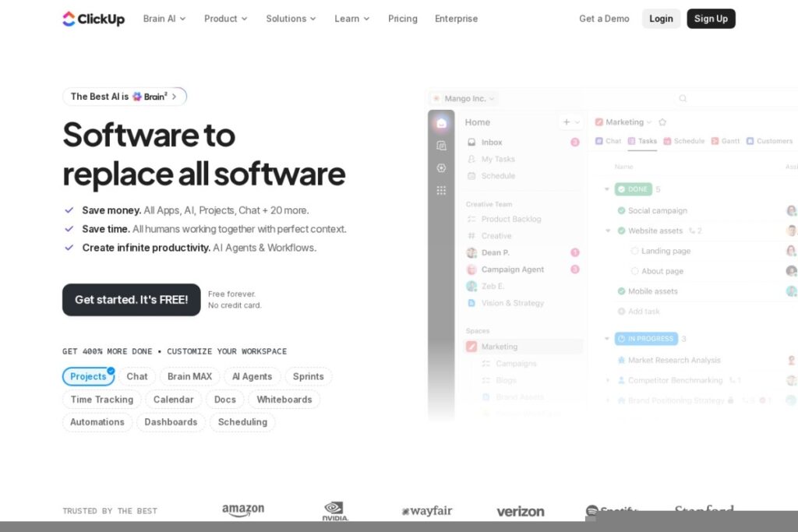Open the Campaign Agent conversation

[x=523, y=270]
